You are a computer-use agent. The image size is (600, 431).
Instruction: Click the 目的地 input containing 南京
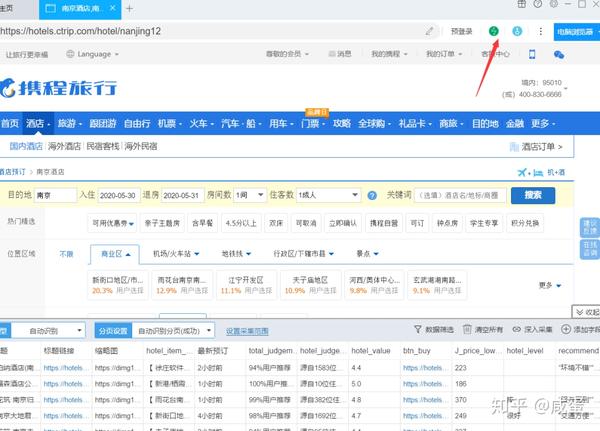point(55,195)
